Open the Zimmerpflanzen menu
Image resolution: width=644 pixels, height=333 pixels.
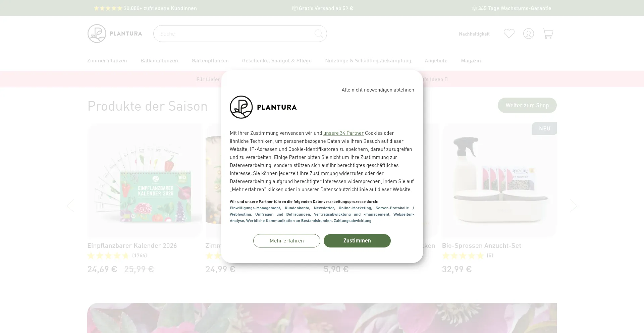tap(107, 61)
